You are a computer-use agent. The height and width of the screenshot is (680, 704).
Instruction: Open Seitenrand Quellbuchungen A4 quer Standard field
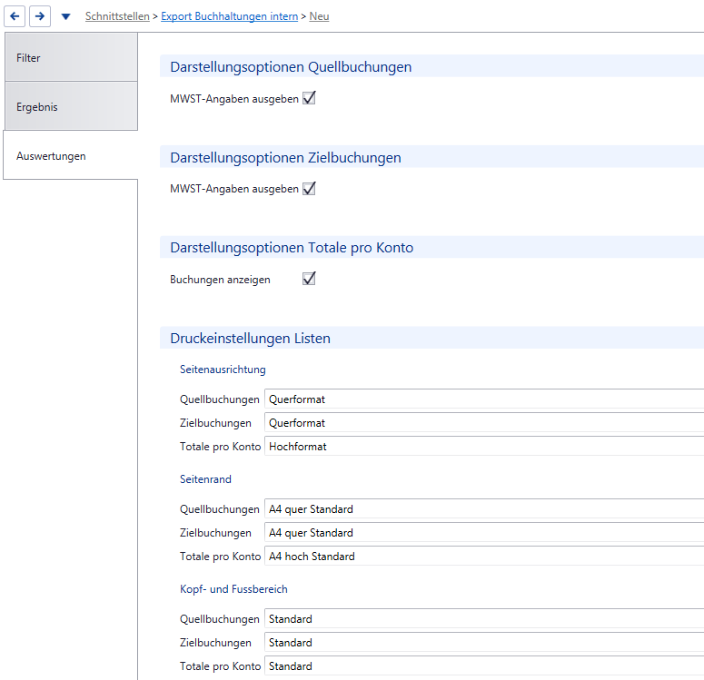coord(484,509)
